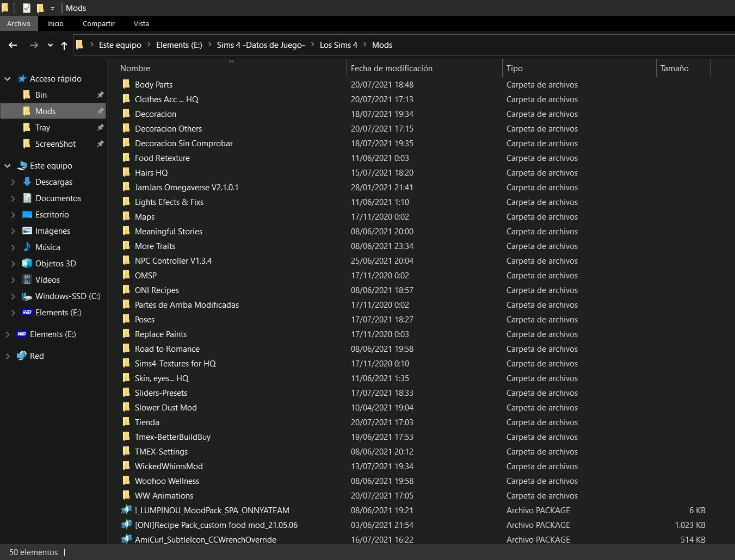Click the Bin folder icon in quick access
The height and width of the screenshot is (560, 735).
(27, 95)
